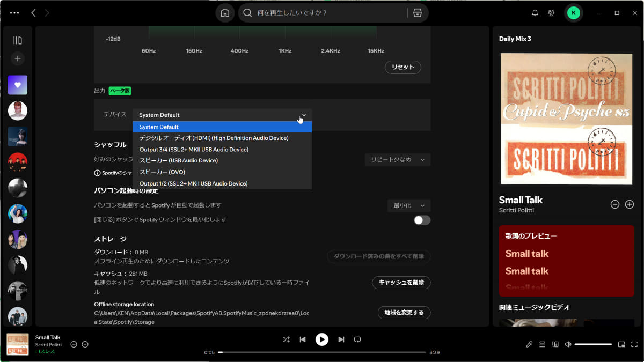Click the 60Hz equalizer label
This screenshot has height=362, width=644.
(149, 51)
